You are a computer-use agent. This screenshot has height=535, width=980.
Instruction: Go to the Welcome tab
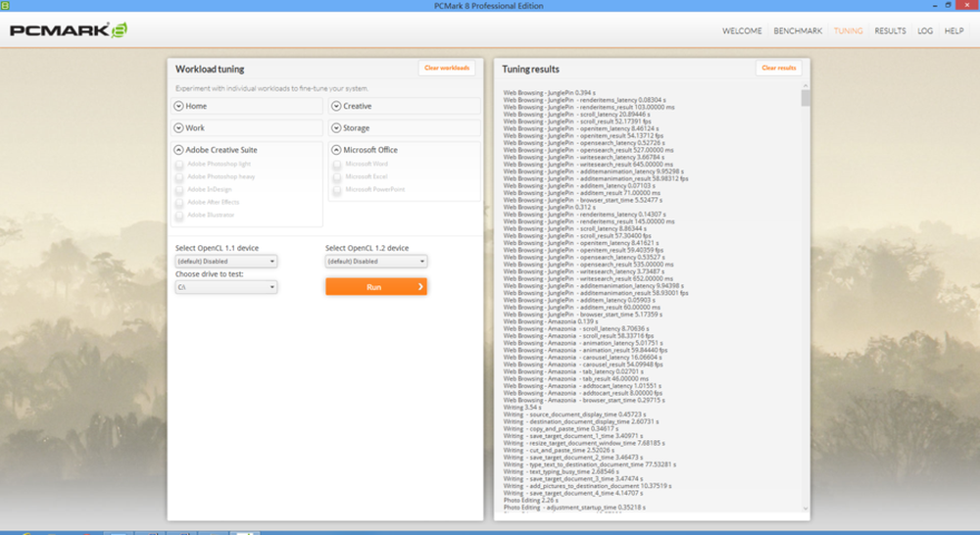pos(742,30)
